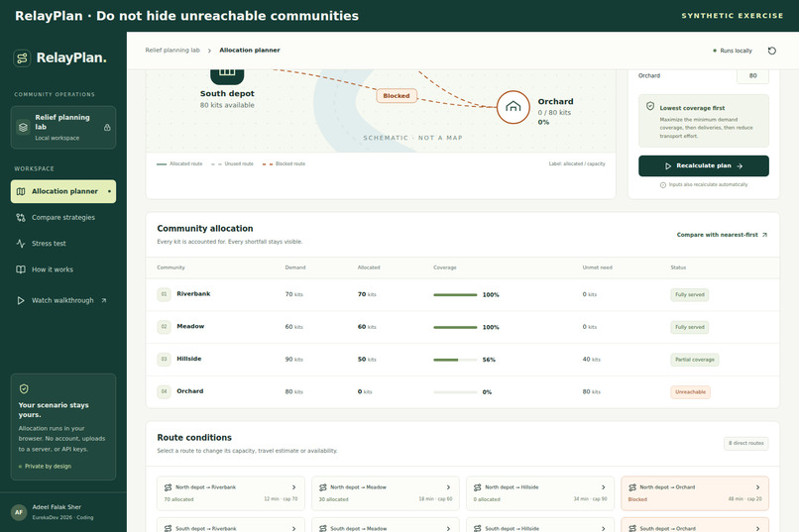Click the Riverbank coverage bar
This screenshot has width=799, height=532.
coord(455,295)
